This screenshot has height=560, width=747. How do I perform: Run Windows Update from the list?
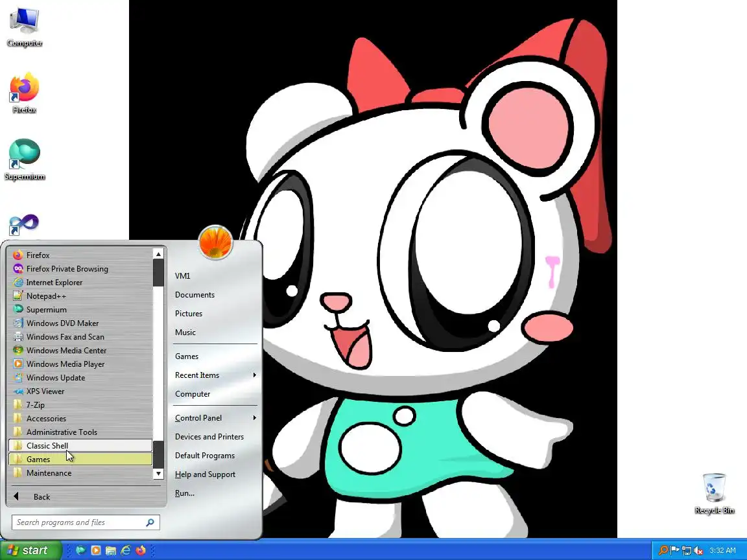(80, 378)
